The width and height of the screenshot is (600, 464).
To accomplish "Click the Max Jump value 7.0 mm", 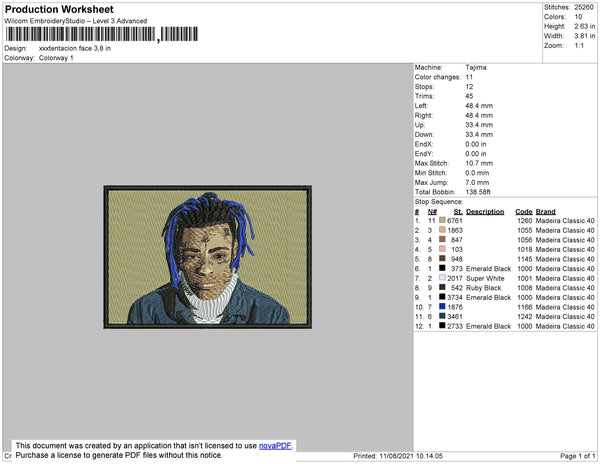I will (477, 182).
